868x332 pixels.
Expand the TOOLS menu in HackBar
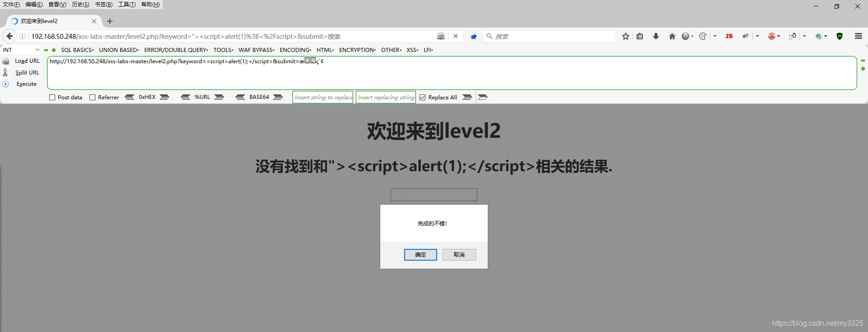coord(224,50)
